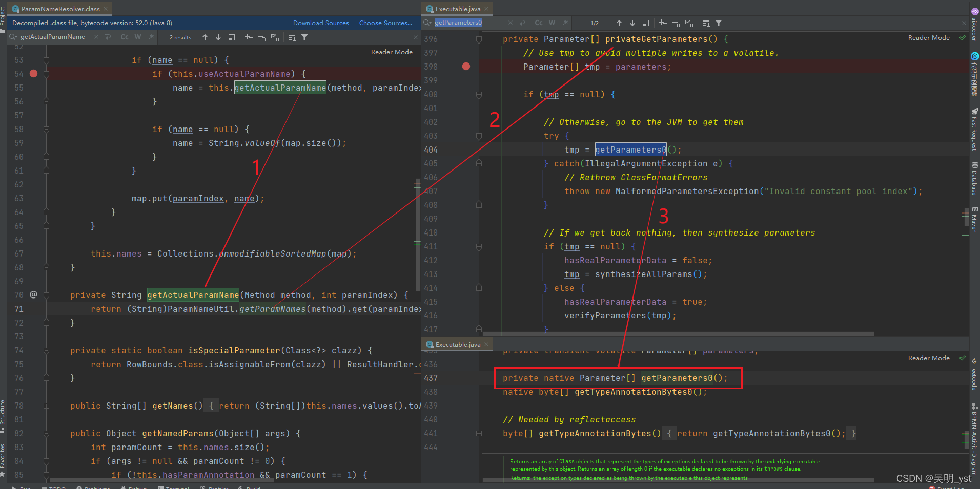This screenshot has width=980, height=489.
Task: Open filter options in Executable.java search bar
Action: pos(719,23)
